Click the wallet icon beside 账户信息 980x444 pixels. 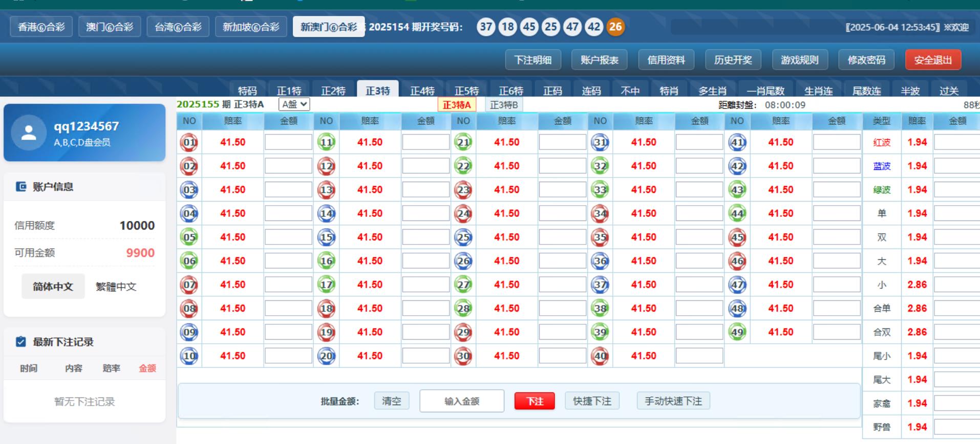click(21, 187)
